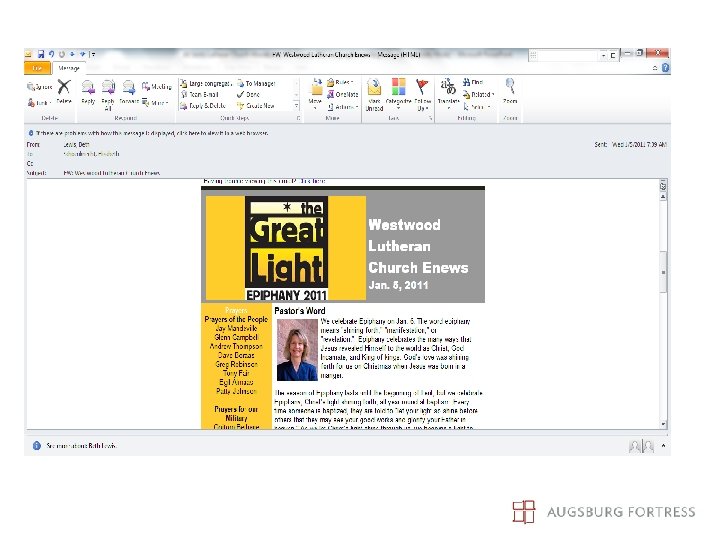Expand the people pane with the caret
Image resolution: width=720 pixels, height=540 pixels.
click(663, 445)
